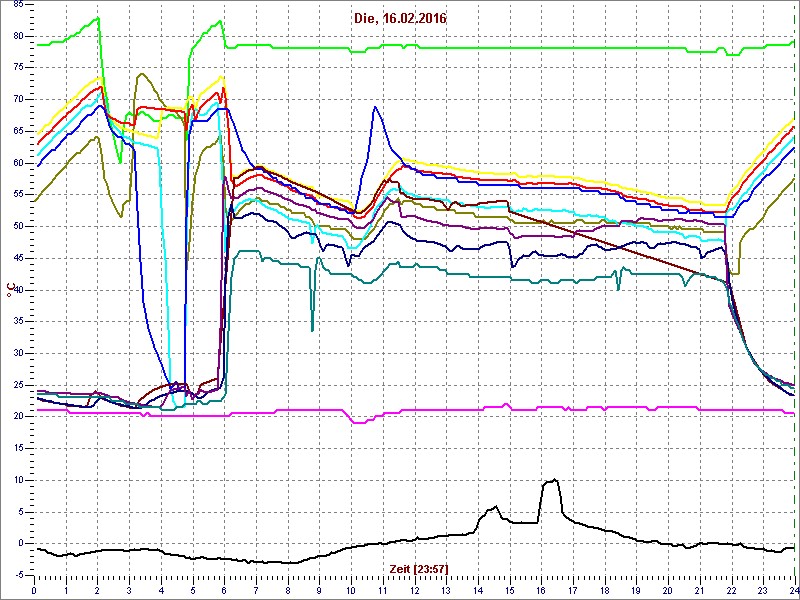Click hour "9" on the time axis
The width and height of the screenshot is (800, 600).
320,591
